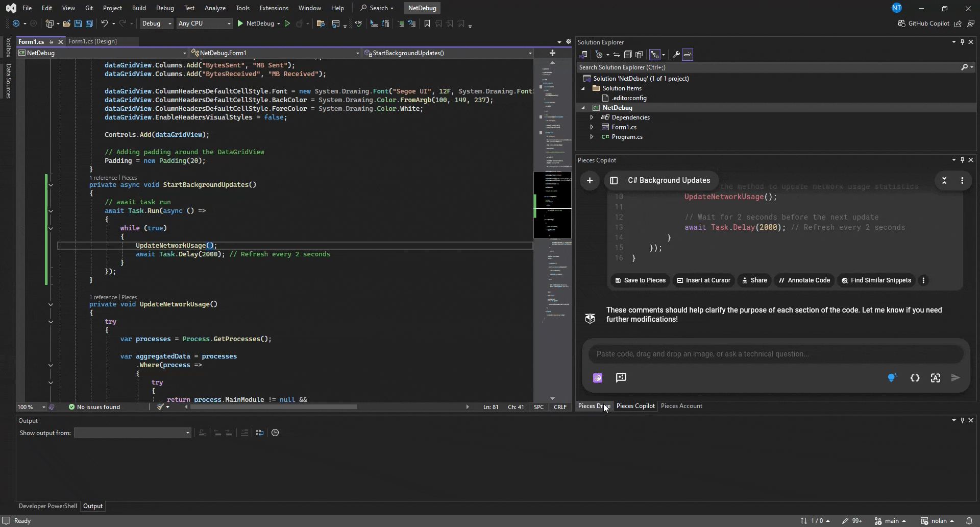This screenshot has width=980, height=527.
Task: Pin the Form1.cs tab
Action: pos(52,42)
